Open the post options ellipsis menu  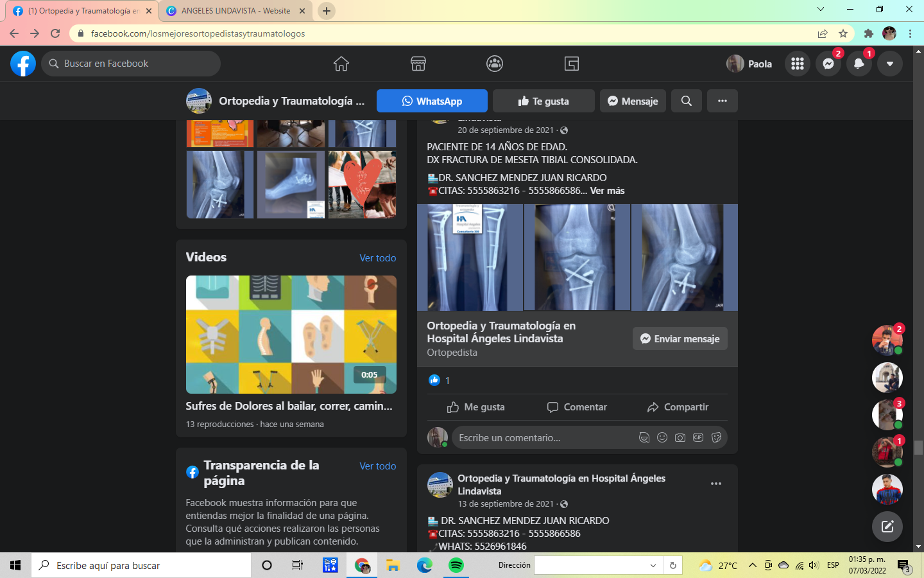(x=716, y=484)
